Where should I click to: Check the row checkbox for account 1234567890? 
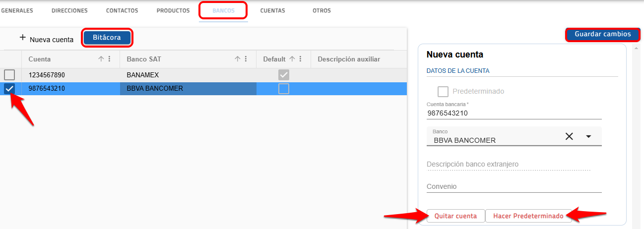pos(9,75)
